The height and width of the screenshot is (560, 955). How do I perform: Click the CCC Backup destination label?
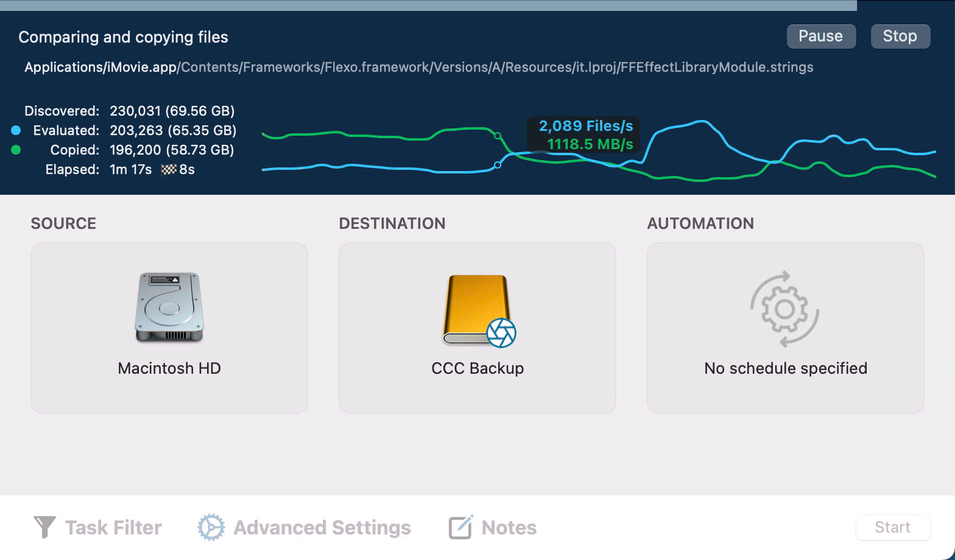point(477,368)
